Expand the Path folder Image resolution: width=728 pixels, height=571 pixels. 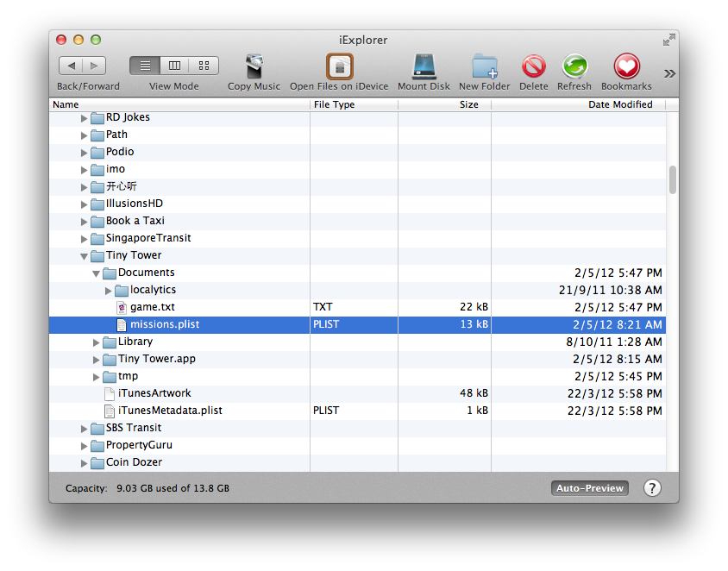(x=84, y=135)
